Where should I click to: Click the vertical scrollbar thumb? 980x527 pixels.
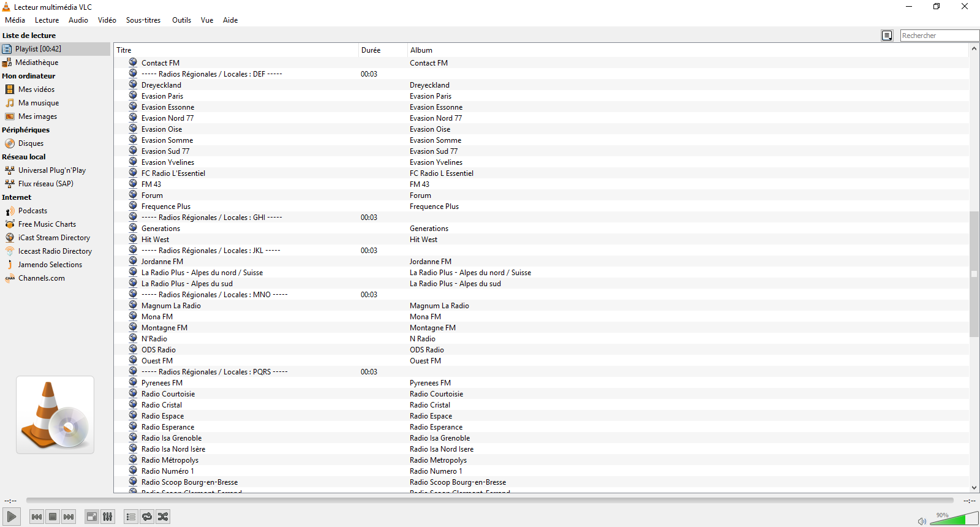(x=974, y=274)
